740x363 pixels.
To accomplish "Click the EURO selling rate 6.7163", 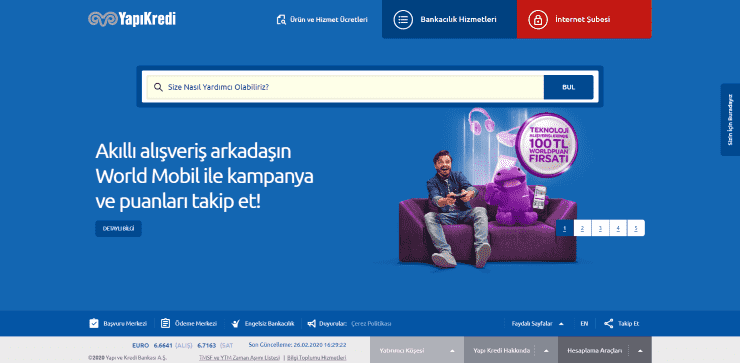I will [207, 346].
